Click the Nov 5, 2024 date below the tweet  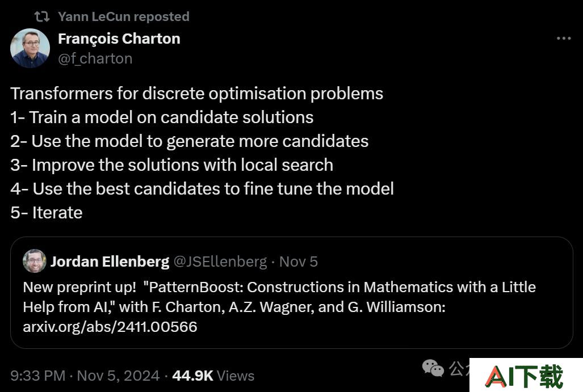118,376
